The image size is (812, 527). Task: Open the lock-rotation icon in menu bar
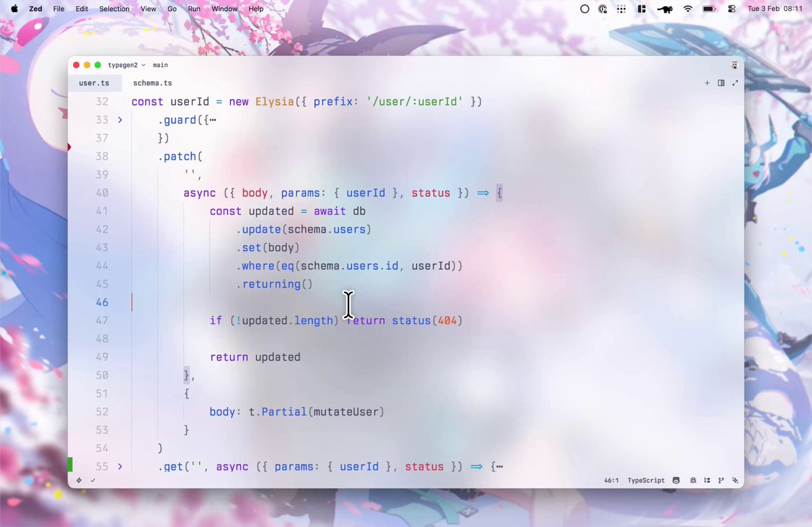[x=603, y=9]
